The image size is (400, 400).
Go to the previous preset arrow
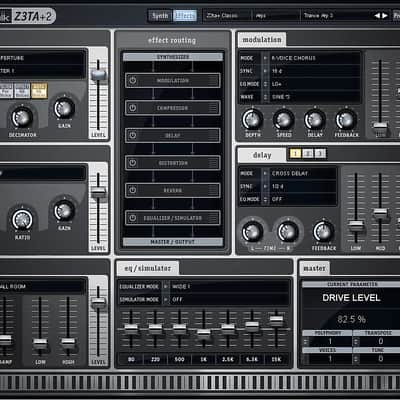click(x=377, y=15)
